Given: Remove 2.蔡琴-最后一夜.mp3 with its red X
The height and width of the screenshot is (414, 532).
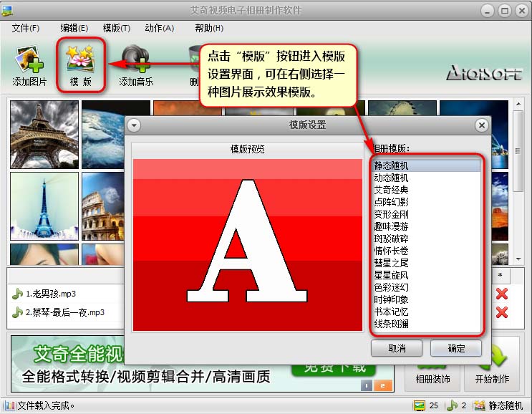Looking at the screenshot, I should 502,312.
